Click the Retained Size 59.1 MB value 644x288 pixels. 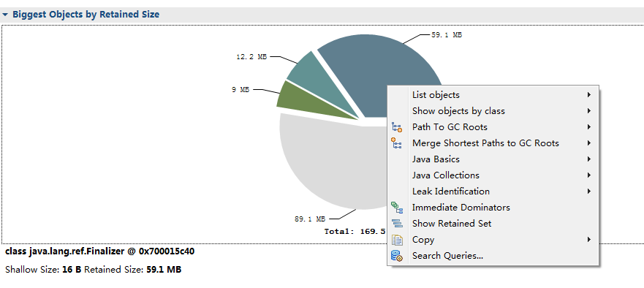164,270
